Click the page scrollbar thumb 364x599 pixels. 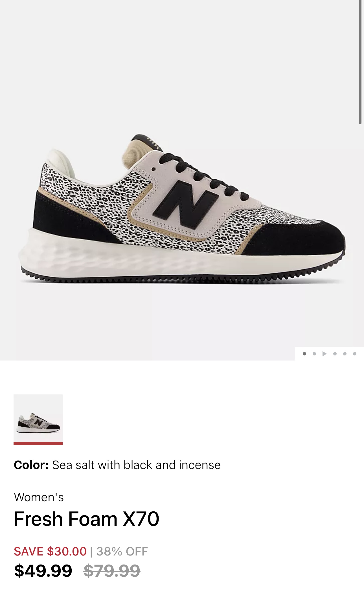(x=360, y=62)
